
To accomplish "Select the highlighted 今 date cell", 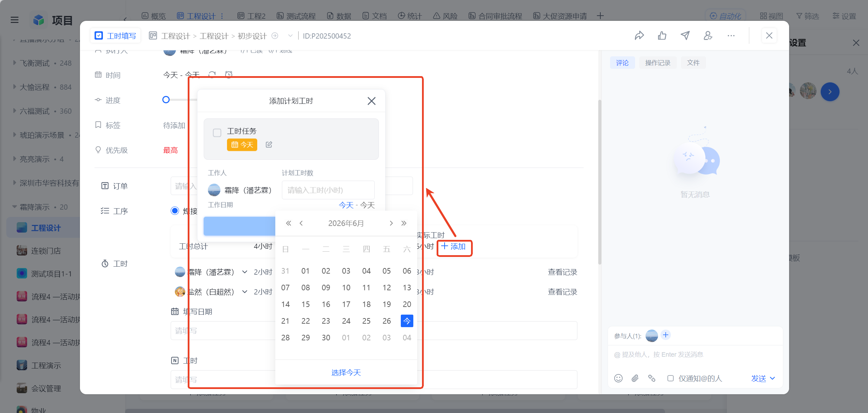I will click(x=407, y=321).
